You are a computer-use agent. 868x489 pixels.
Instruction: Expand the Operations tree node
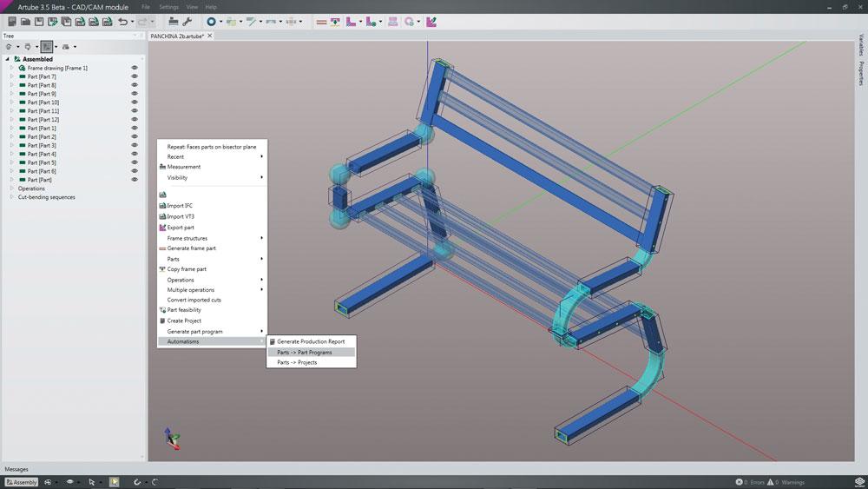coord(11,188)
